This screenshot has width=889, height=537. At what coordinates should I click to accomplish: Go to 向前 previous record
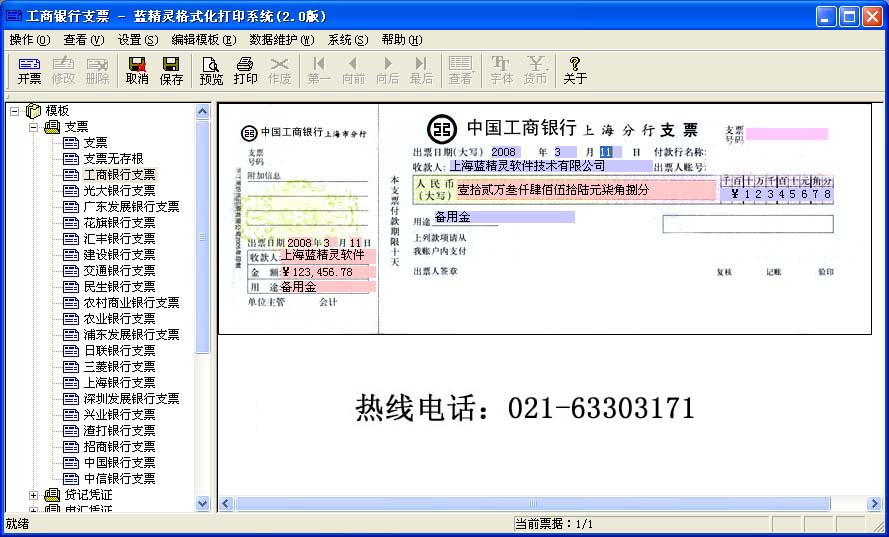click(353, 70)
